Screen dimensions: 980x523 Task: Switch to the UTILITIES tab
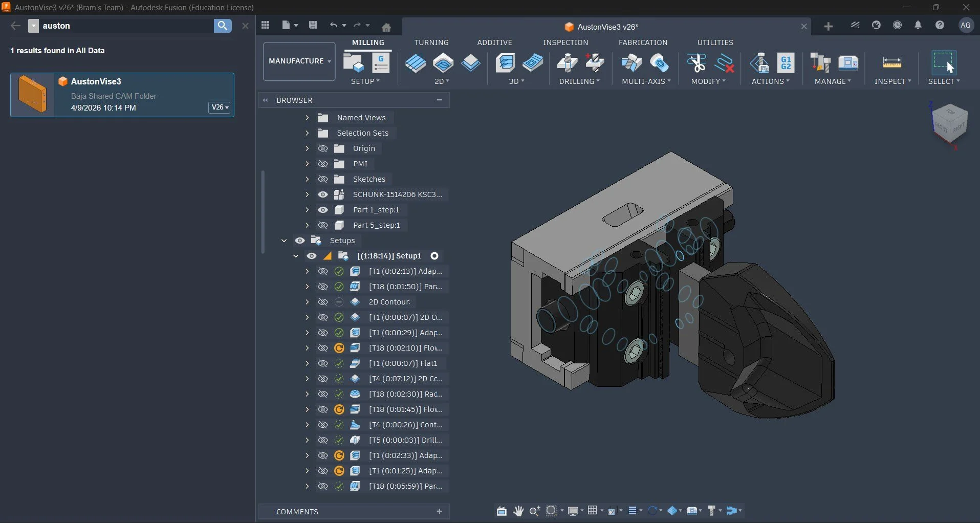715,42
